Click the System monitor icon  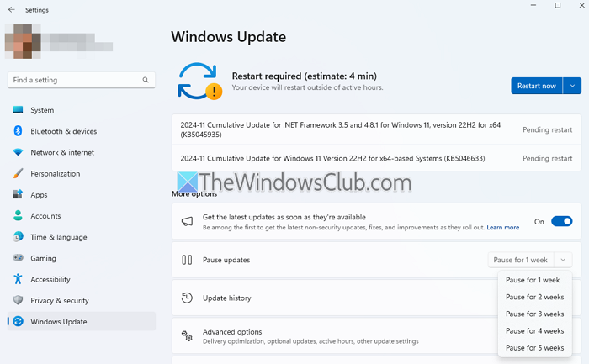(18, 110)
